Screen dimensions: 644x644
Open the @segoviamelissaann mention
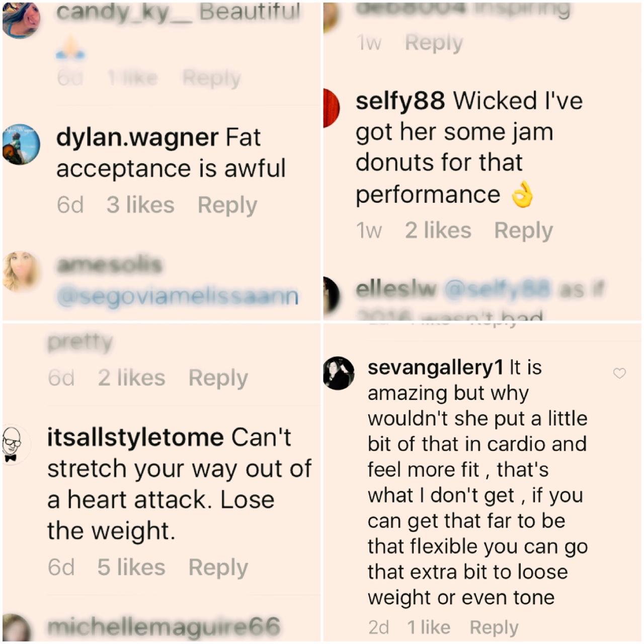point(178,296)
